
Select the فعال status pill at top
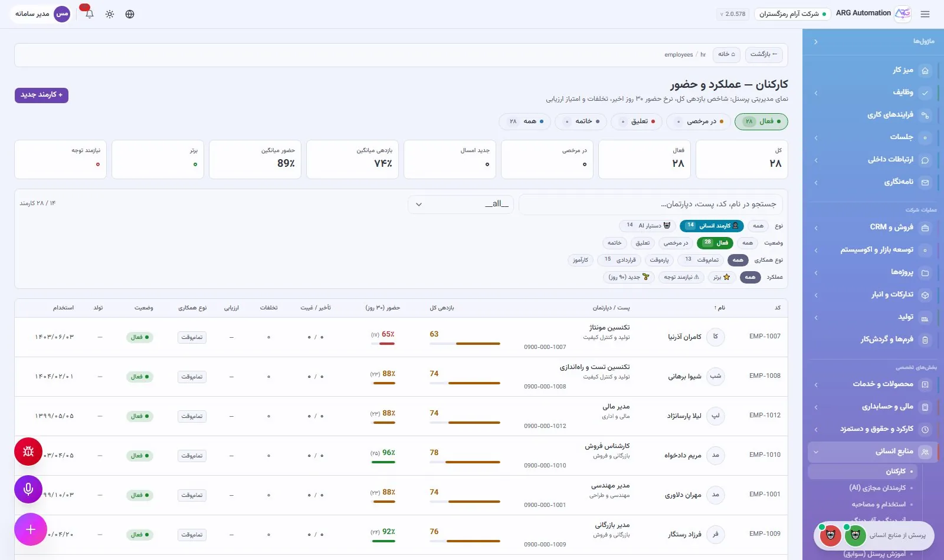pos(761,121)
